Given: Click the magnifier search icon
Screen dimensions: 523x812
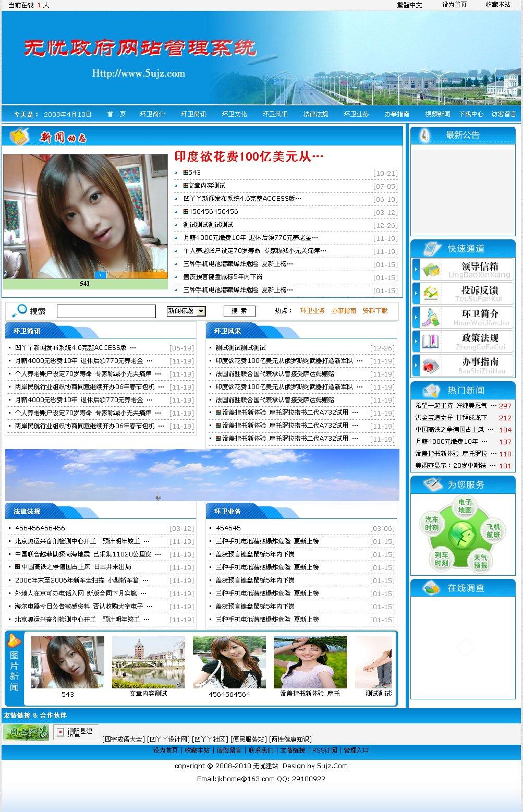Looking at the screenshot, I should (x=19, y=311).
